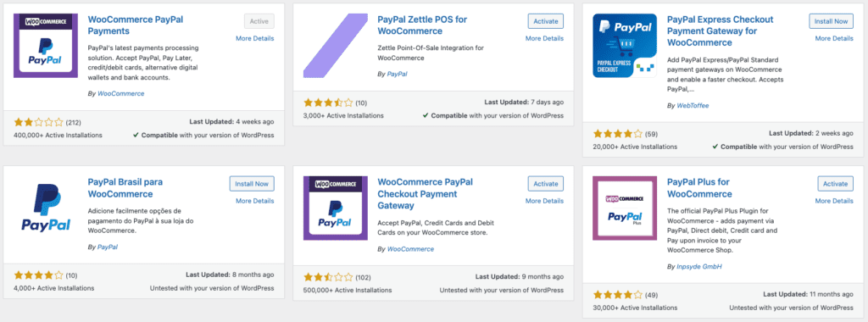Click the WooCommerce PayPal Payments plugin icon
This screenshot has height=322, width=868.
46,46
